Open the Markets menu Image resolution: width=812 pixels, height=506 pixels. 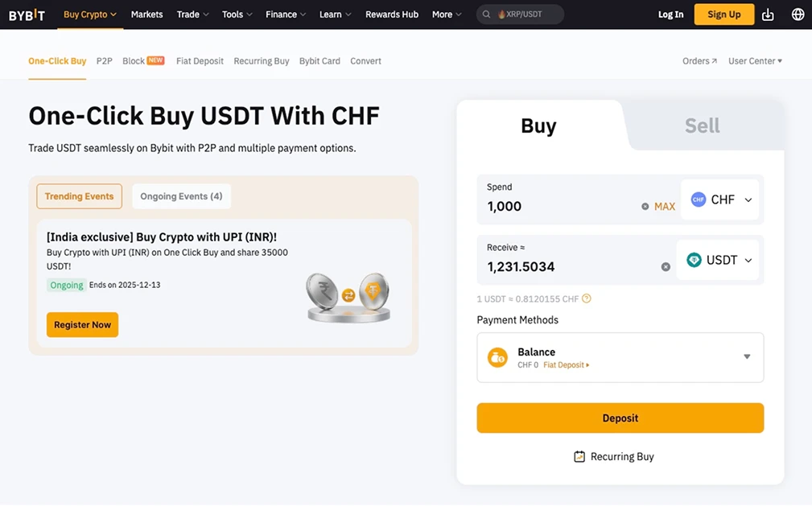coord(146,14)
